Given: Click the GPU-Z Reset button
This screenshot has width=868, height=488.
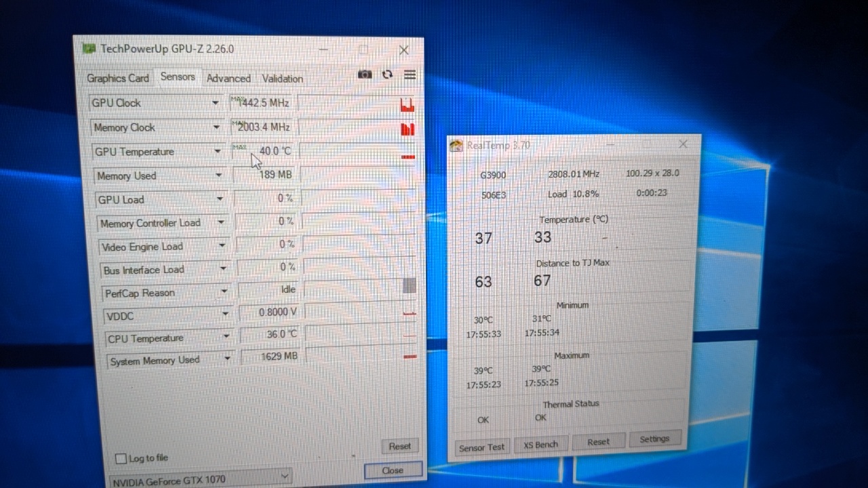Looking at the screenshot, I should pyautogui.click(x=399, y=446).
